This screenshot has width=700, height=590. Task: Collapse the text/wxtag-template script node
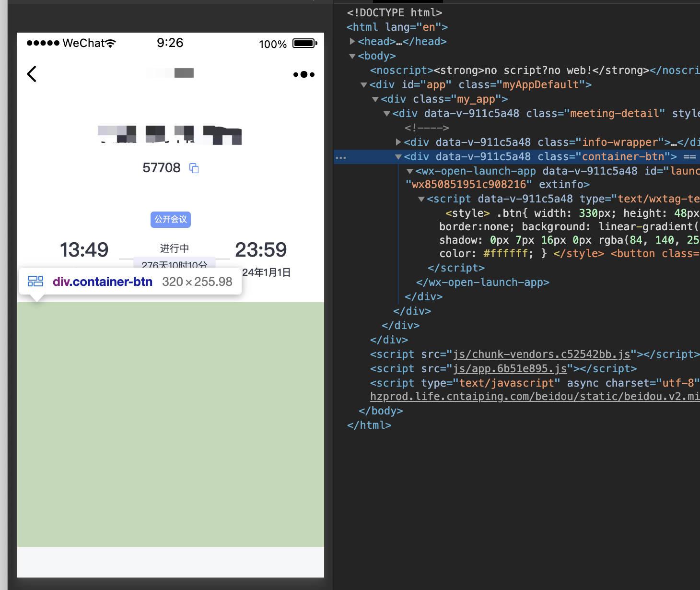coord(421,199)
